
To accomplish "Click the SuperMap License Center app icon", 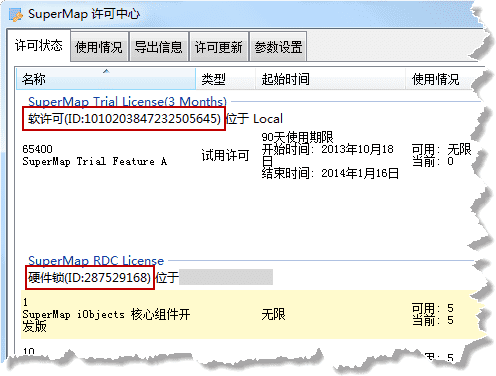I will 15,14.
